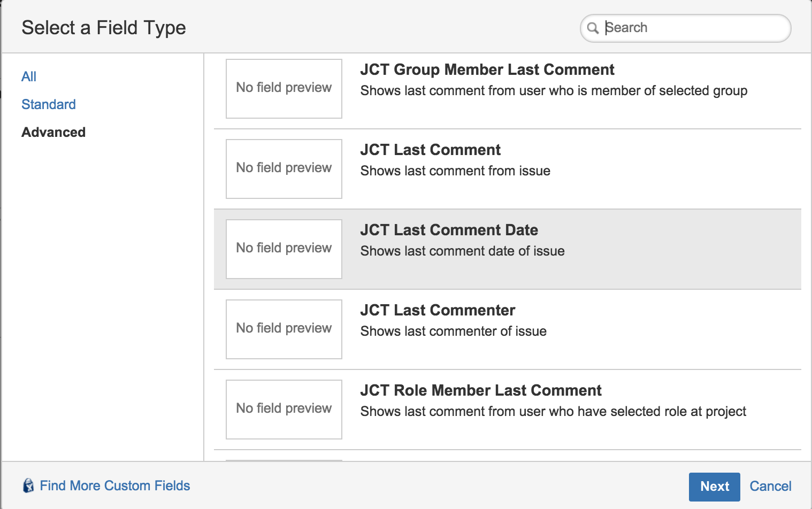Cancel the field type dialog
812x509 pixels.
[770, 486]
